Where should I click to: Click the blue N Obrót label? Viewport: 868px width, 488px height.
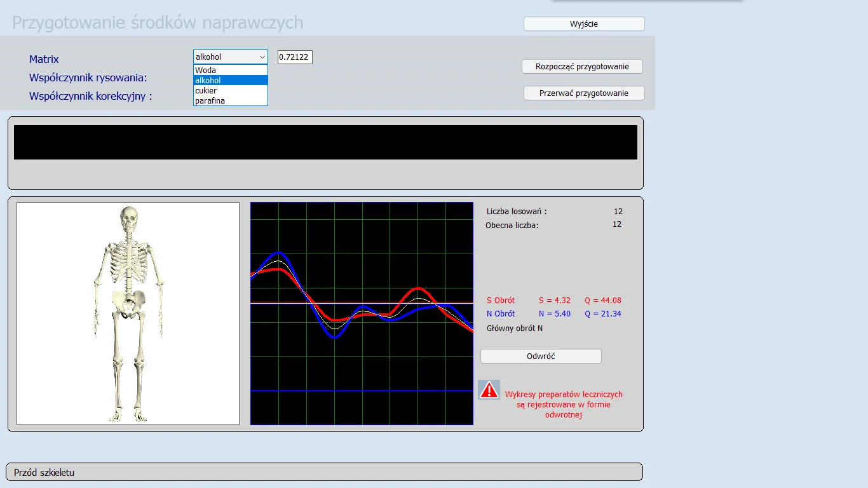pos(501,314)
